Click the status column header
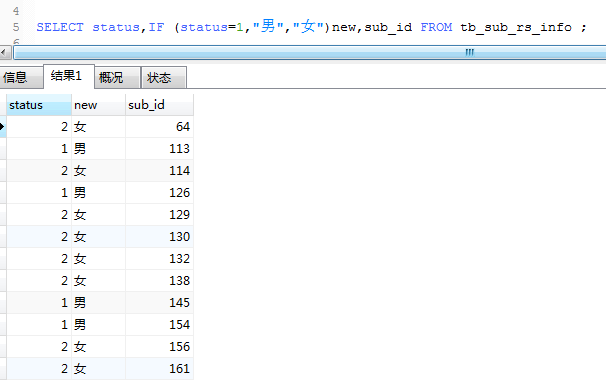The width and height of the screenshot is (606, 381). 39,105
